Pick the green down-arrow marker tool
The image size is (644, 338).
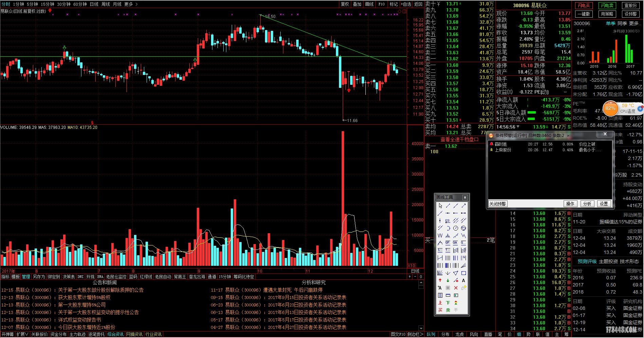pyautogui.click(x=448, y=280)
